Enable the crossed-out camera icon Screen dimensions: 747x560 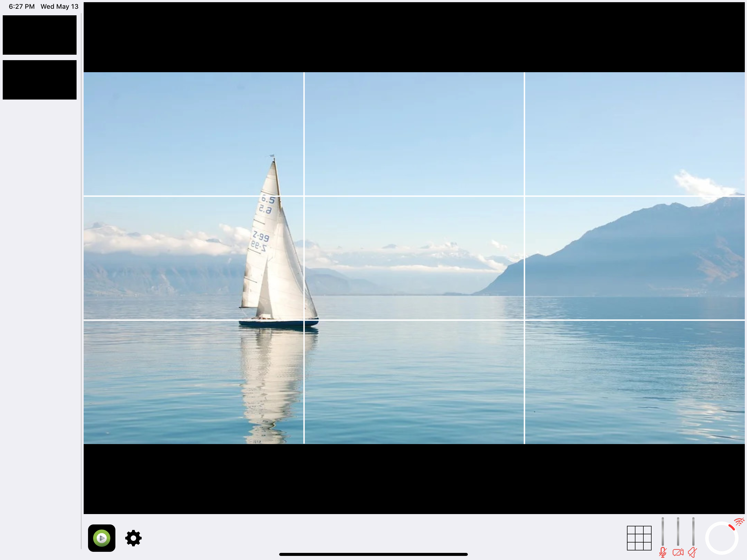(x=678, y=553)
